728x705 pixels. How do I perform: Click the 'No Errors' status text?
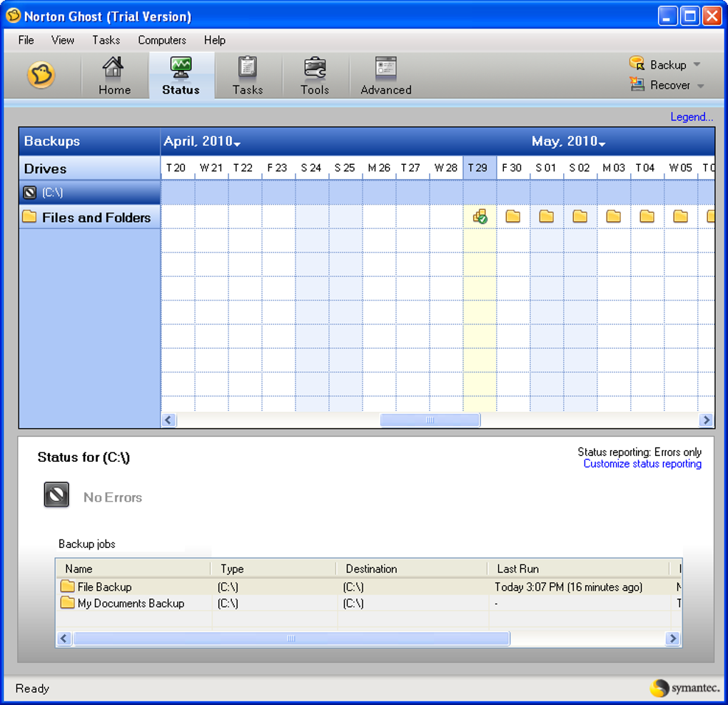coord(113,497)
